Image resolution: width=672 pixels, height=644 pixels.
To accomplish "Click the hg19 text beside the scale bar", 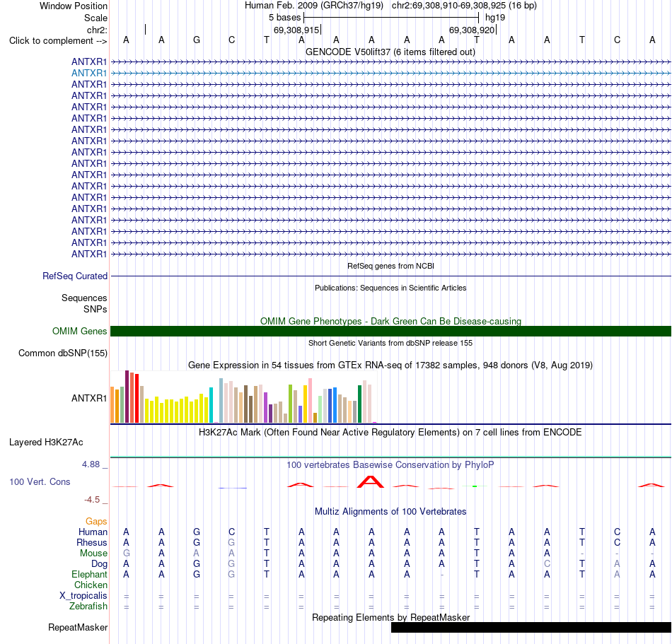I will (495, 18).
